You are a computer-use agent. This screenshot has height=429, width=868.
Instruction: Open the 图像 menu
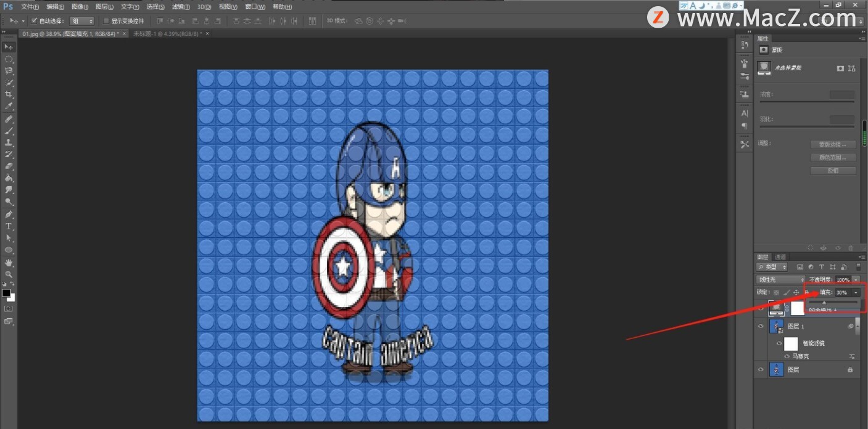(x=80, y=7)
